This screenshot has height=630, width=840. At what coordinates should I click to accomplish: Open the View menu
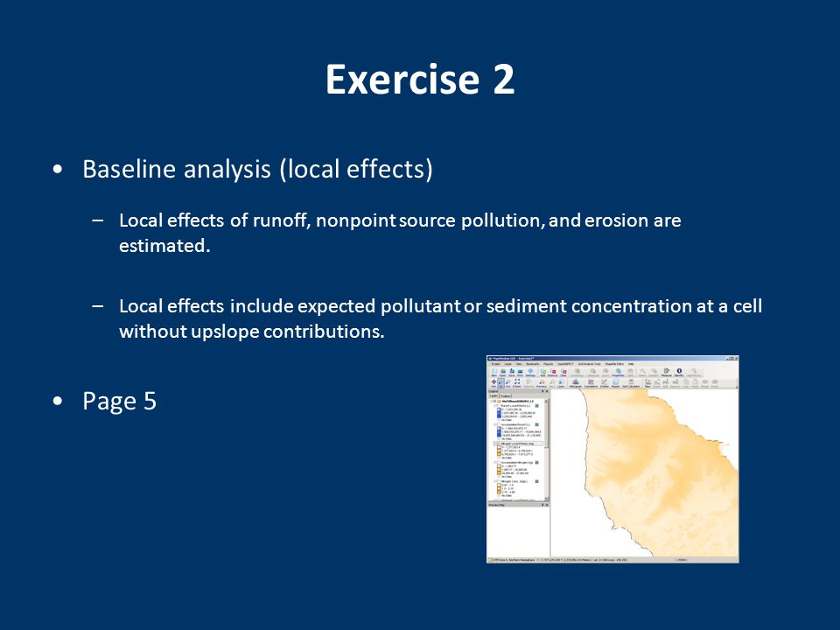pos(519,364)
